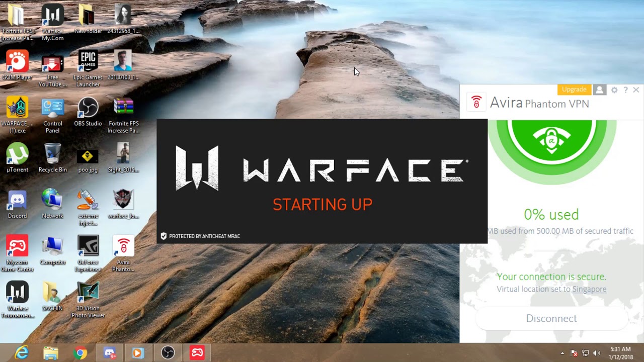Launch 3D Vision Photo Viewer
The width and height of the screenshot is (644, 362).
(88, 300)
